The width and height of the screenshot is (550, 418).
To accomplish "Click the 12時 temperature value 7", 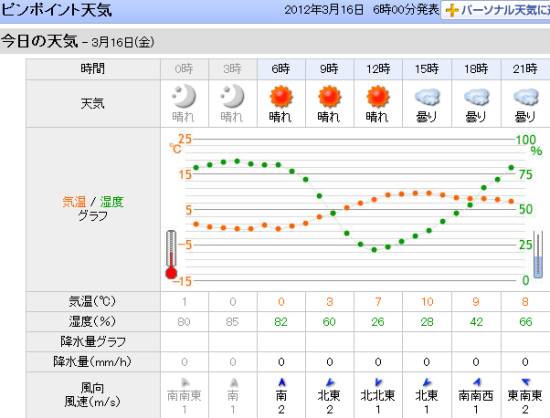I will pyautogui.click(x=378, y=302).
